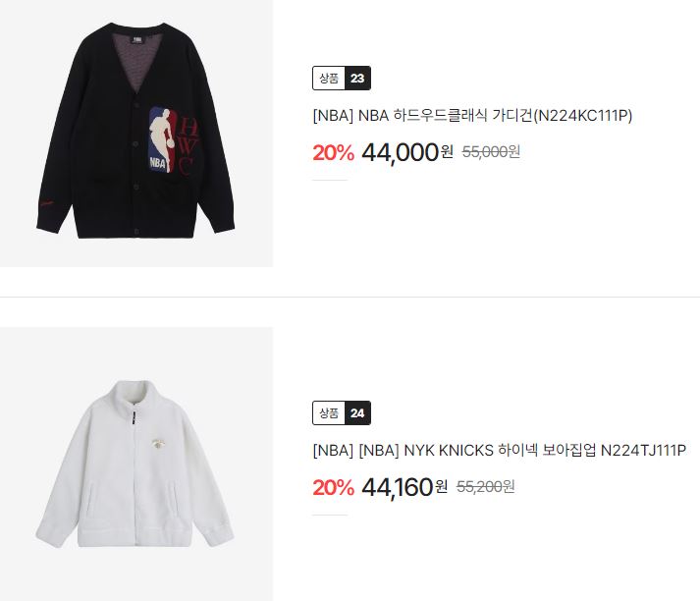Viewport: 700px width, 601px height.
Task: Click the 44,000원 sale price
Action: (x=407, y=152)
